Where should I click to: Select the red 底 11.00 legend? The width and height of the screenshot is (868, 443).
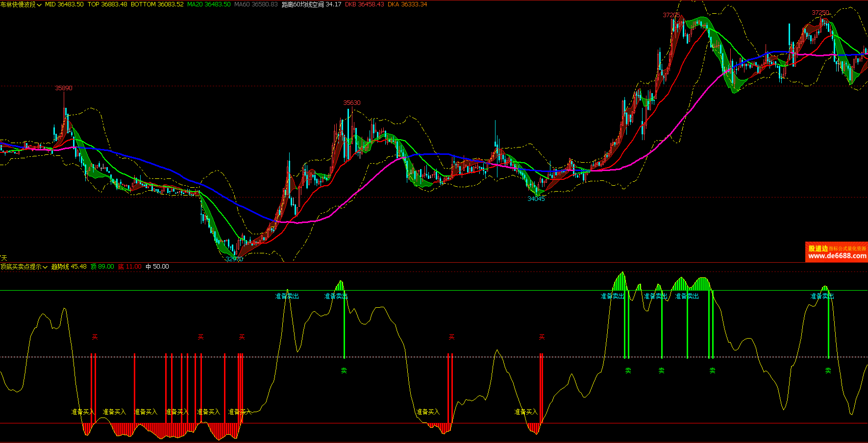tap(129, 267)
